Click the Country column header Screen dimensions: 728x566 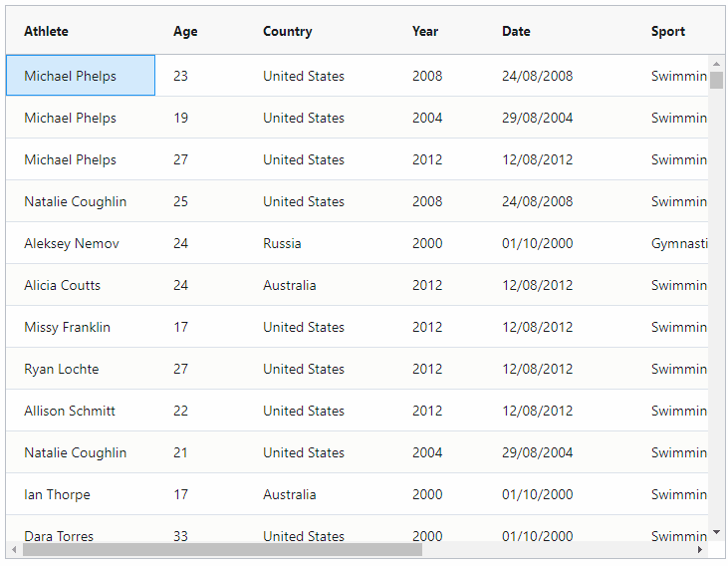(288, 31)
